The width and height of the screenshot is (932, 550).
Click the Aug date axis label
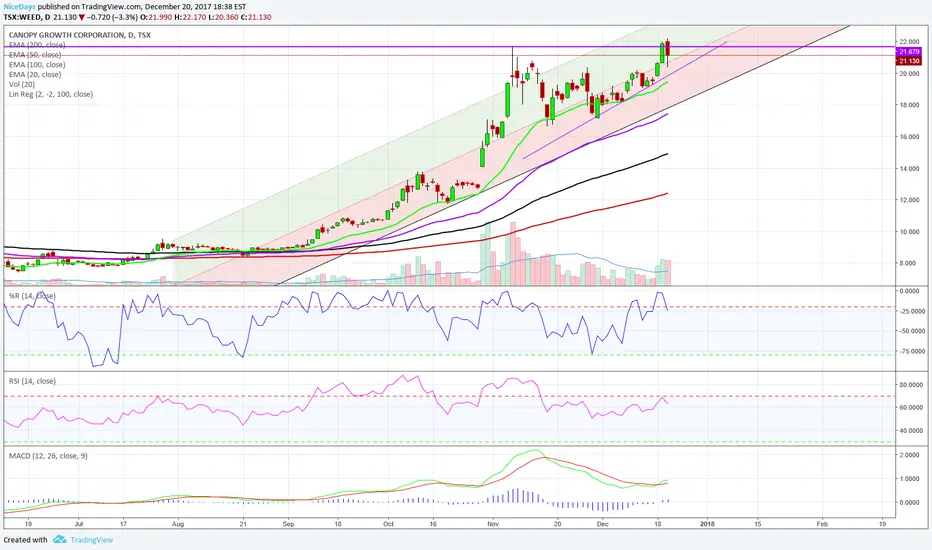178,524
